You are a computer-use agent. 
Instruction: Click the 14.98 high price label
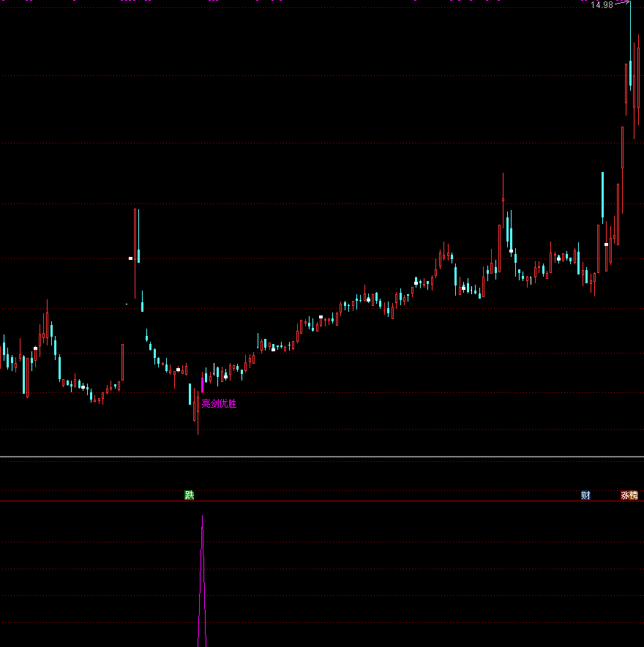(x=602, y=5)
